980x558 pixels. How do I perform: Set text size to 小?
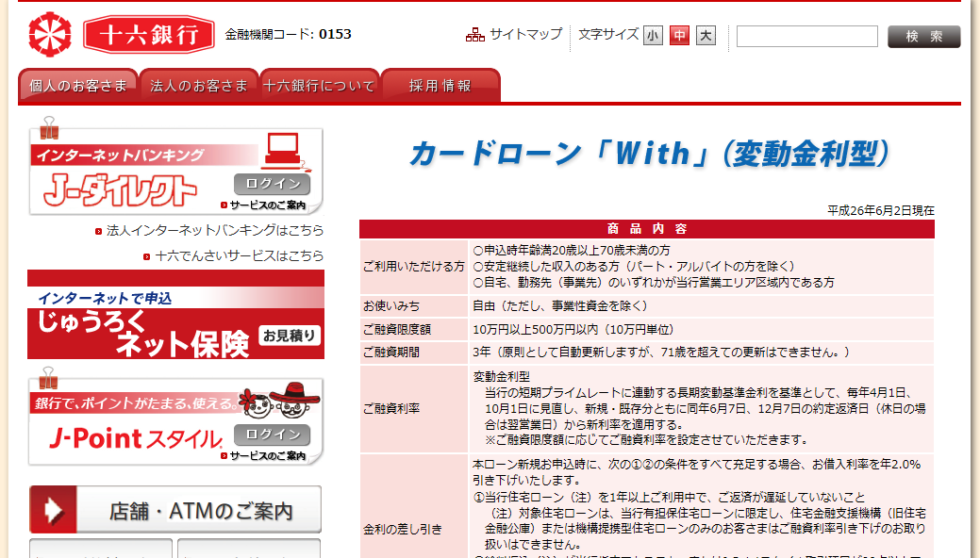point(653,36)
